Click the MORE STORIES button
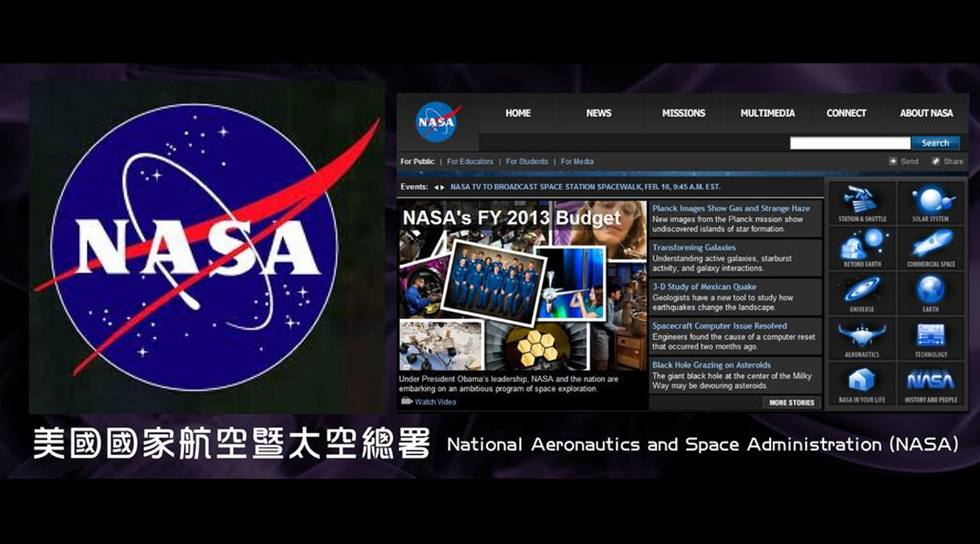Viewport: 980px width, 544px height. (x=791, y=403)
